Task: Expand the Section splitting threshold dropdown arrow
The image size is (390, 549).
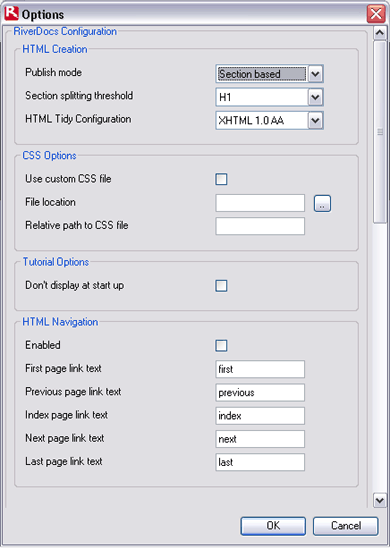Action: coord(315,97)
